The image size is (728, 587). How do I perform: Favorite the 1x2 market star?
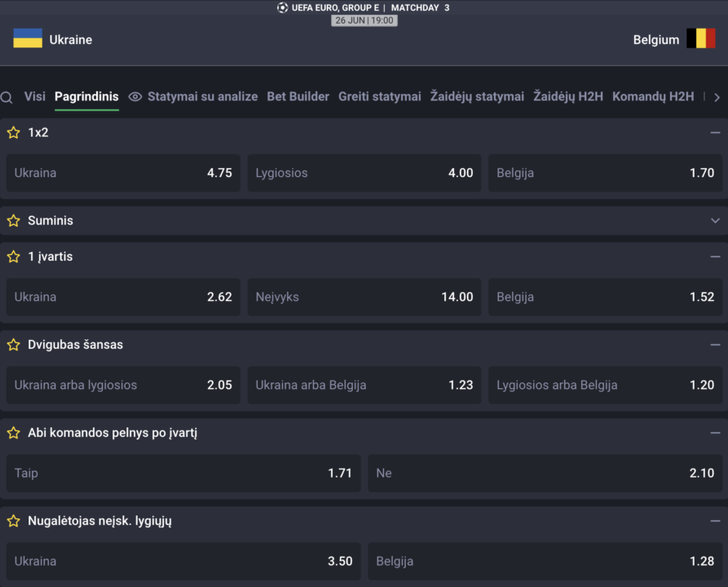coord(14,133)
